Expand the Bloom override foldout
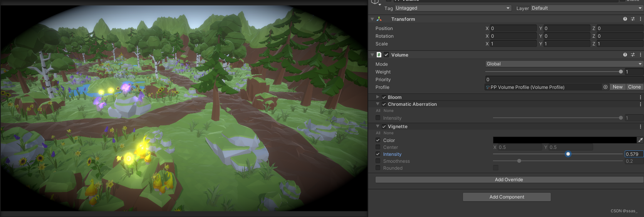 click(x=377, y=97)
